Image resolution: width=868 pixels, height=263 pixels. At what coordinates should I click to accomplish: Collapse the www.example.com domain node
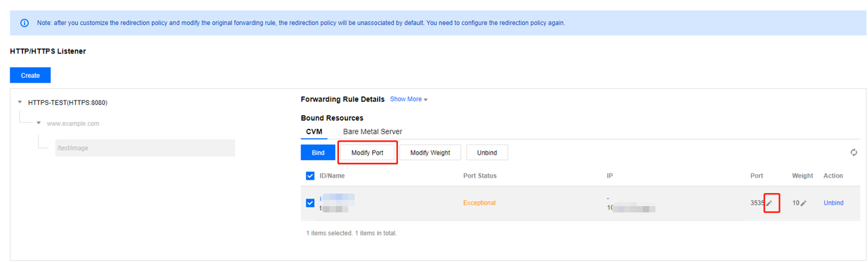pos(39,123)
